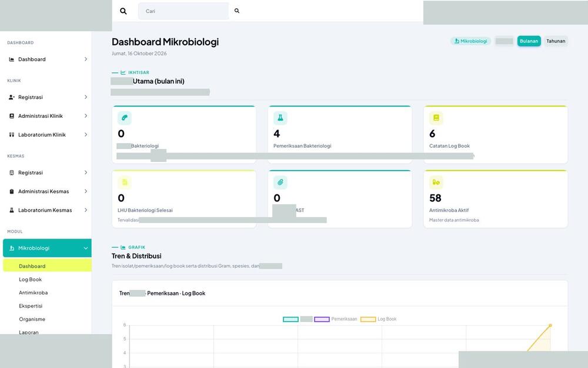The height and width of the screenshot is (368, 588).
Task: Expand the Dashboard sidebar menu chevron
Action: click(86, 59)
